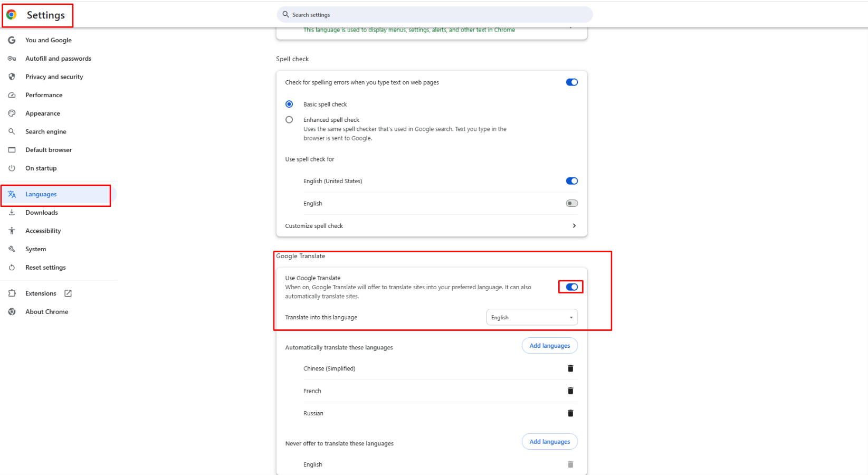The image size is (868, 475).
Task: Click the 'Spell check' section heading
Action: point(292,59)
